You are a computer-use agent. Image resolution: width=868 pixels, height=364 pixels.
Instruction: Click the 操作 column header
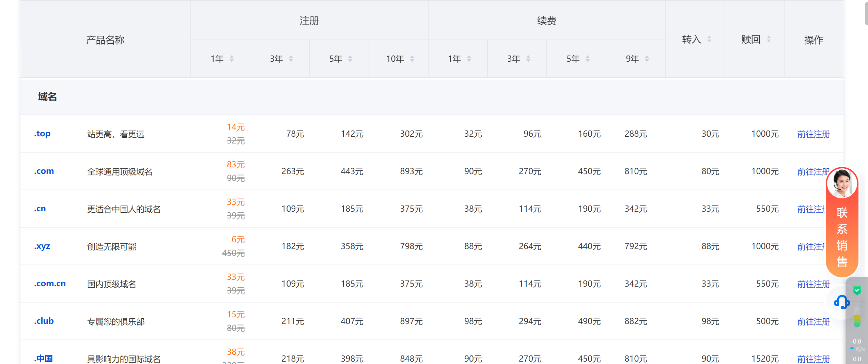(813, 40)
